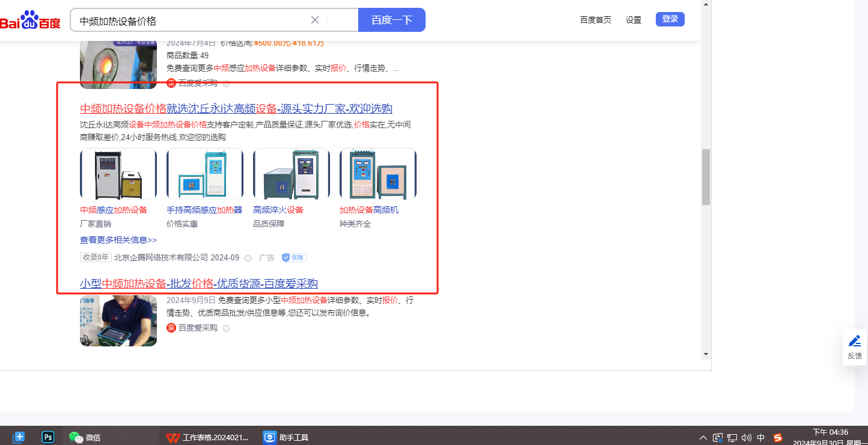Open the 高频淬火设备 product image
This screenshot has height=445, width=868.
(292, 174)
